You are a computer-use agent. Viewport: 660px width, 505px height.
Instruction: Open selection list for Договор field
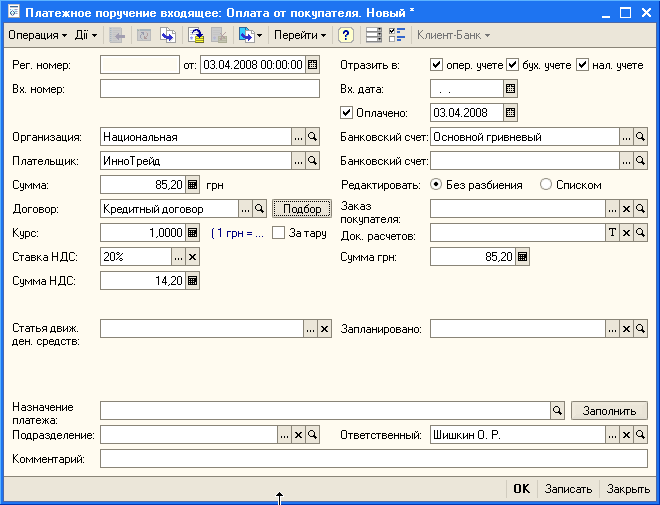tap(245, 208)
